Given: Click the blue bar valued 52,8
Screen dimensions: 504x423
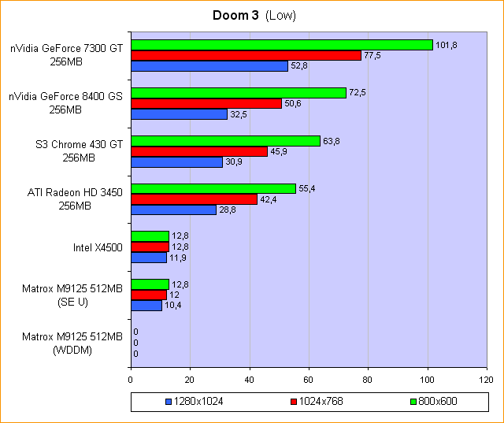Looking at the screenshot, I should (x=209, y=66).
